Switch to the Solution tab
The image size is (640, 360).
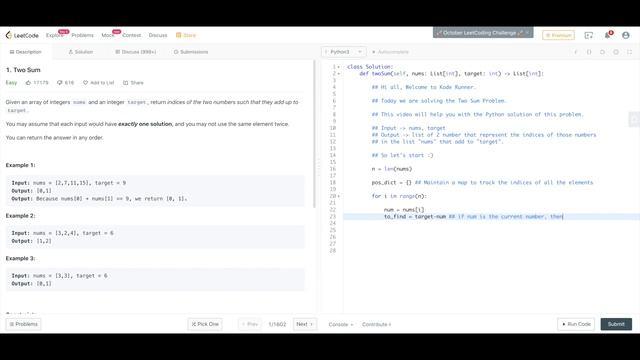[x=81, y=52]
